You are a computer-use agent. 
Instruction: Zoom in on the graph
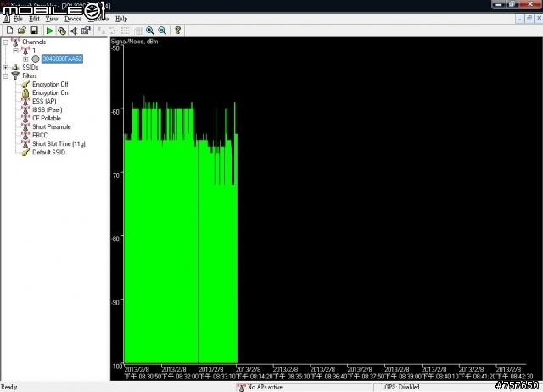coord(150,31)
